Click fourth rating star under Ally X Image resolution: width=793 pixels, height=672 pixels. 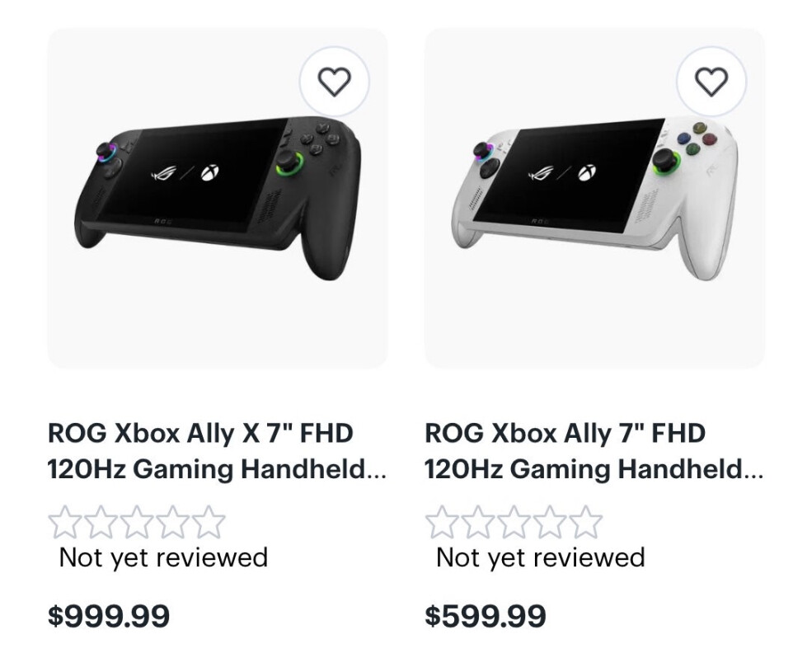pyautogui.click(x=172, y=523)
